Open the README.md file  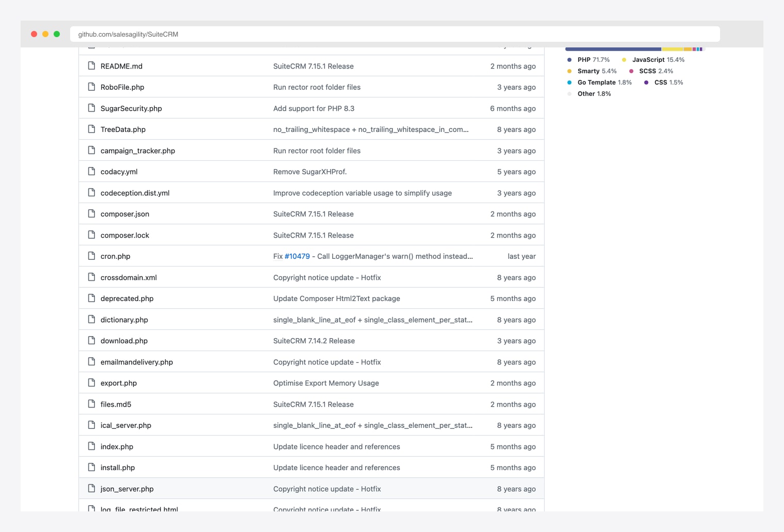pos(121,66)
